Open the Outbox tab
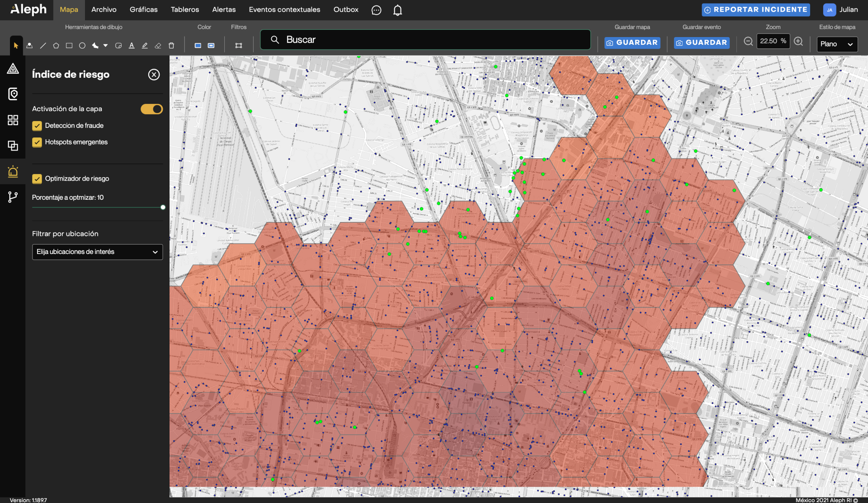Screen dimensions: 868x503 tap(346, 9)
